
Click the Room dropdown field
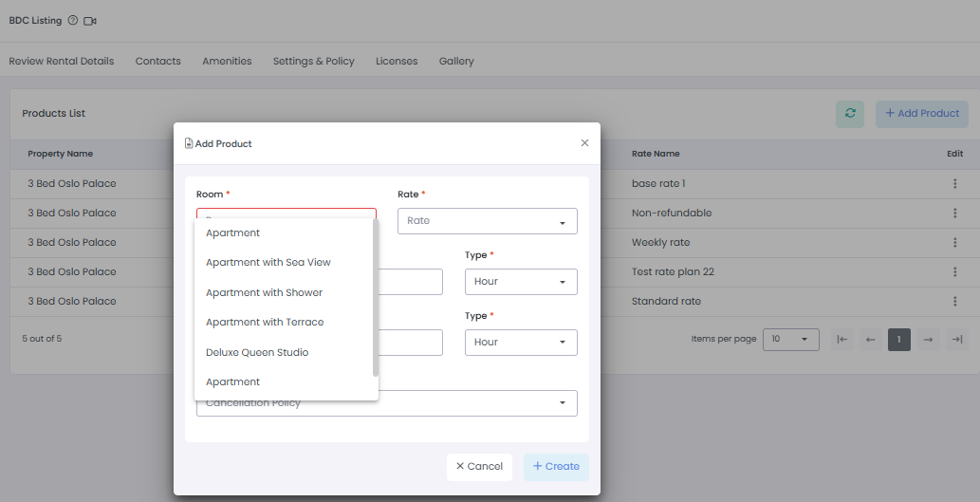click(x=287, y=214)
